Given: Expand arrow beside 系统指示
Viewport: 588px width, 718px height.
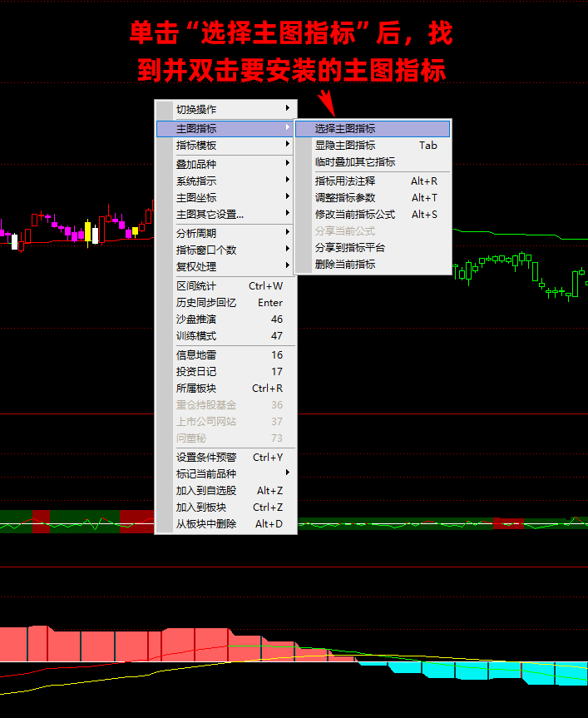Looking at the screenshot, I should point(288,180).
